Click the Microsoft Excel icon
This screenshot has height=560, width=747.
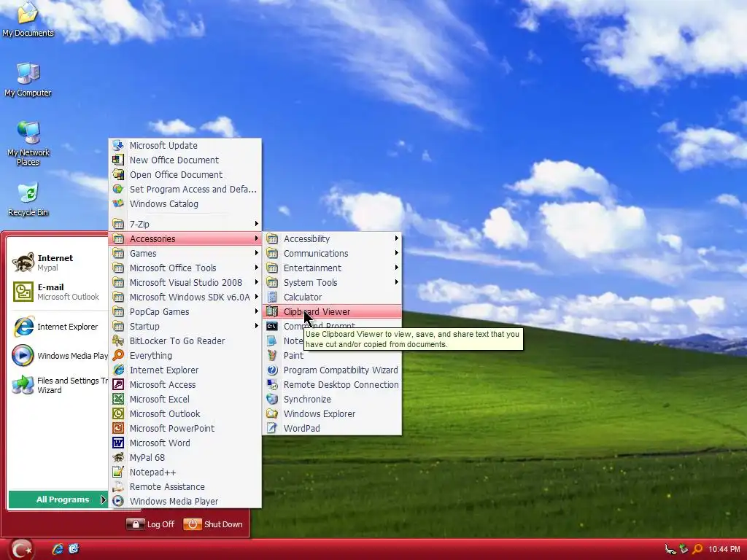(118, 399)
